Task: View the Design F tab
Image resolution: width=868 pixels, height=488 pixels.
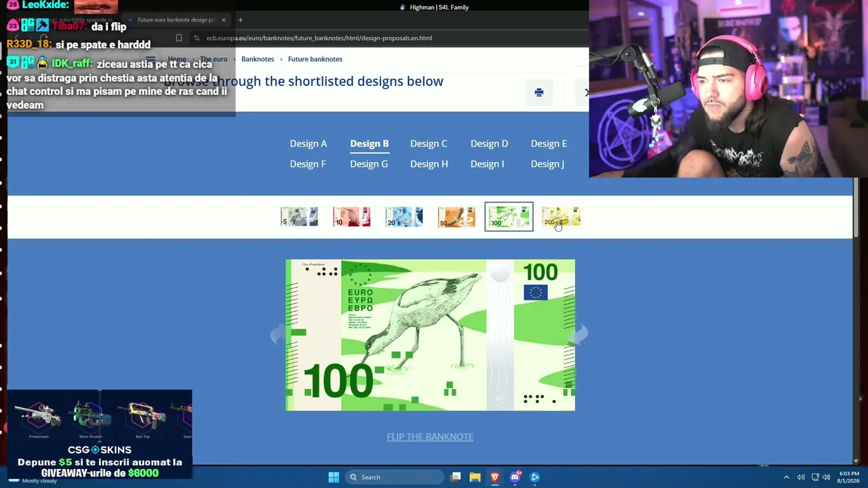Action: (308, 164)
